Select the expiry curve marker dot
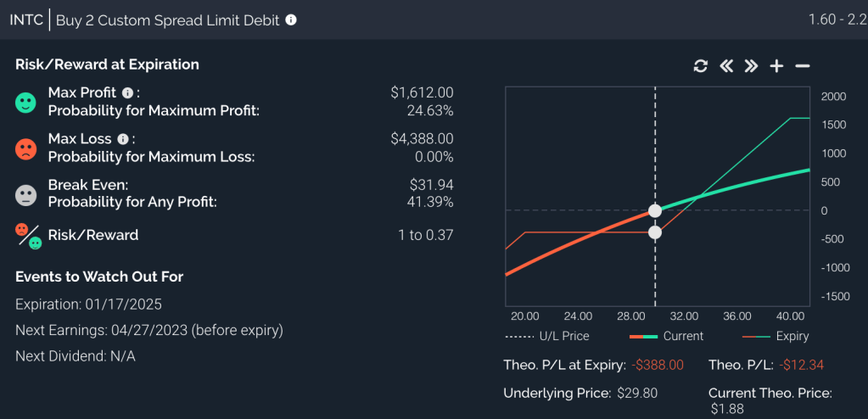 point(655,232)
